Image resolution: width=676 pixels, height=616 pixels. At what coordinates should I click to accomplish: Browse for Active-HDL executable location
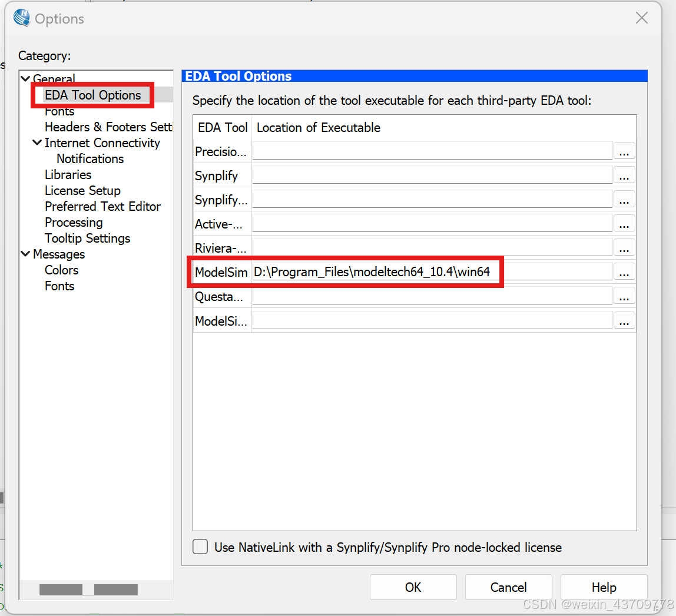point(624,223)
